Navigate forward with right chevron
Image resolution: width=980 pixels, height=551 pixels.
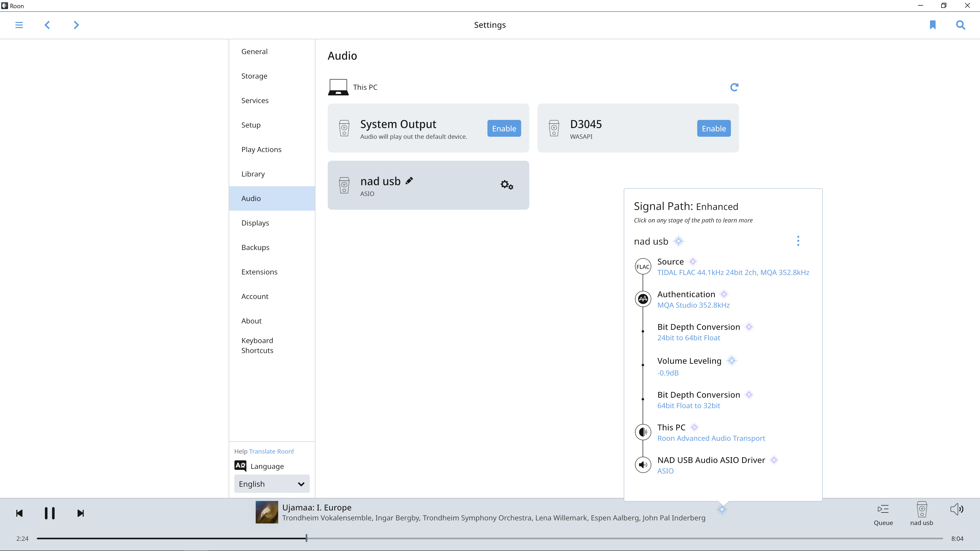(x=76, y=25)
